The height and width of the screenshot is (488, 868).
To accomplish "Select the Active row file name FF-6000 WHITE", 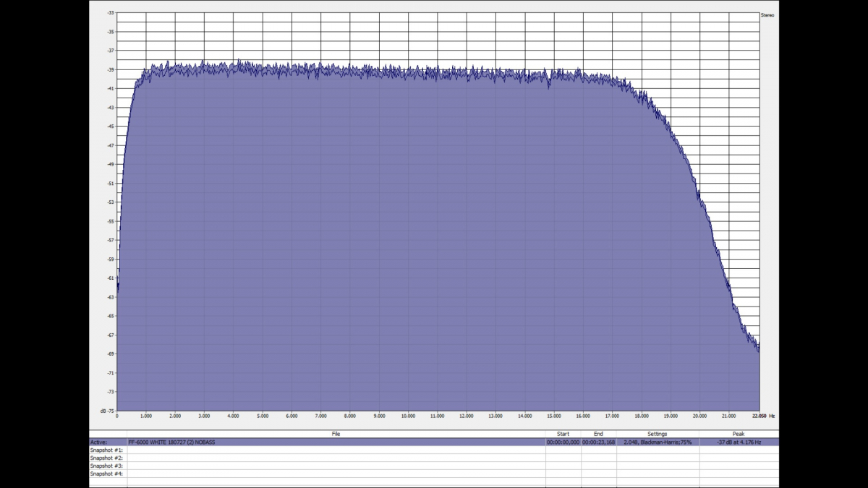I will coord(171,442).
